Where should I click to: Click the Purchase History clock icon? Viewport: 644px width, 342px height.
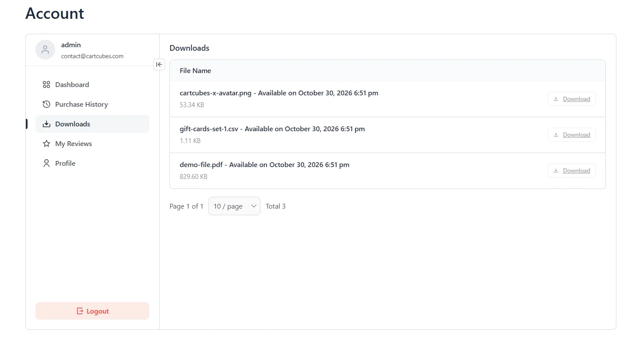point(46,105)
